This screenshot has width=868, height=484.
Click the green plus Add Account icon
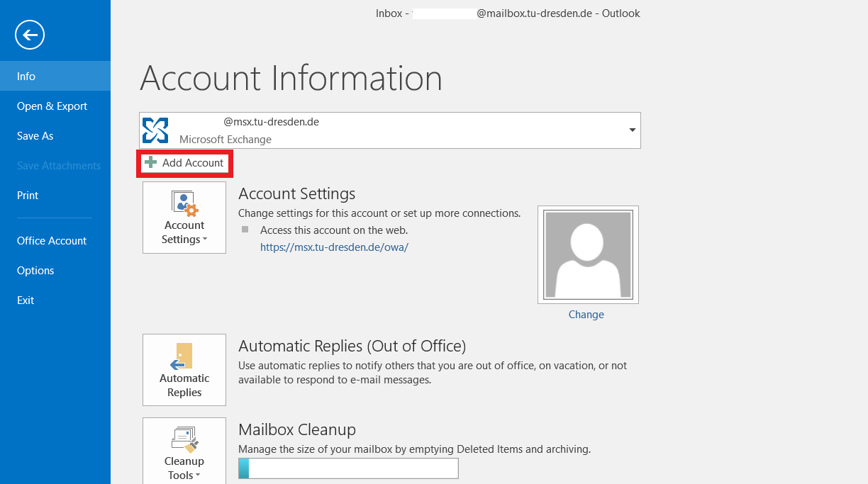coord(150,163)
